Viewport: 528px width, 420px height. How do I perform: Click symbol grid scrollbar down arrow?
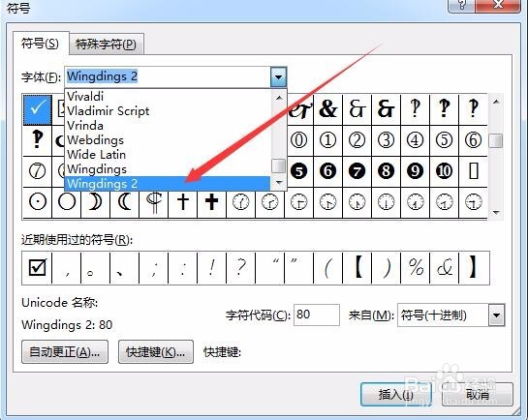pos(495,212)
